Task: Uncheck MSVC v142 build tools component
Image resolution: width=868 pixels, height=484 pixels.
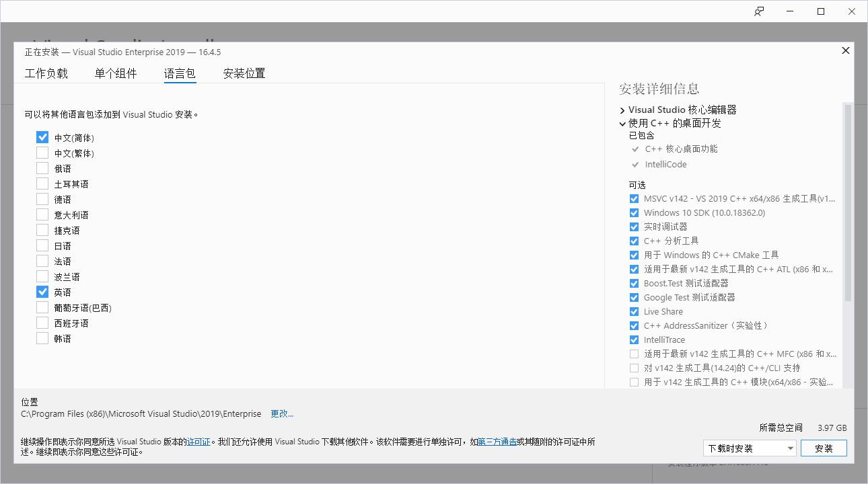Action: 634,199
